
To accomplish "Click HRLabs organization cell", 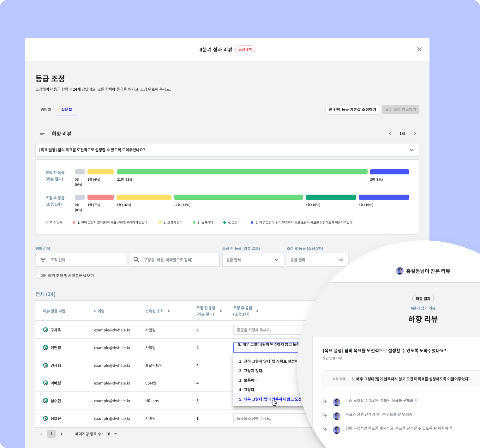I will pos(152,401).
